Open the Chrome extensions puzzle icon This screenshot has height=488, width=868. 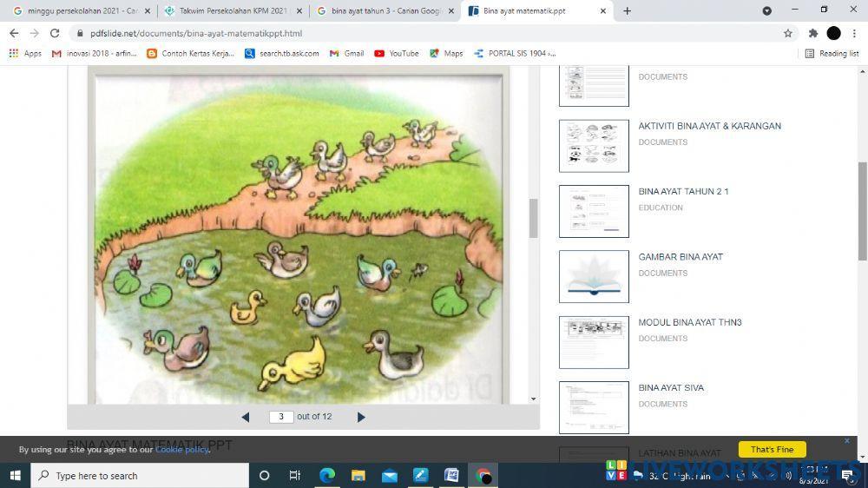coord(812,33)
